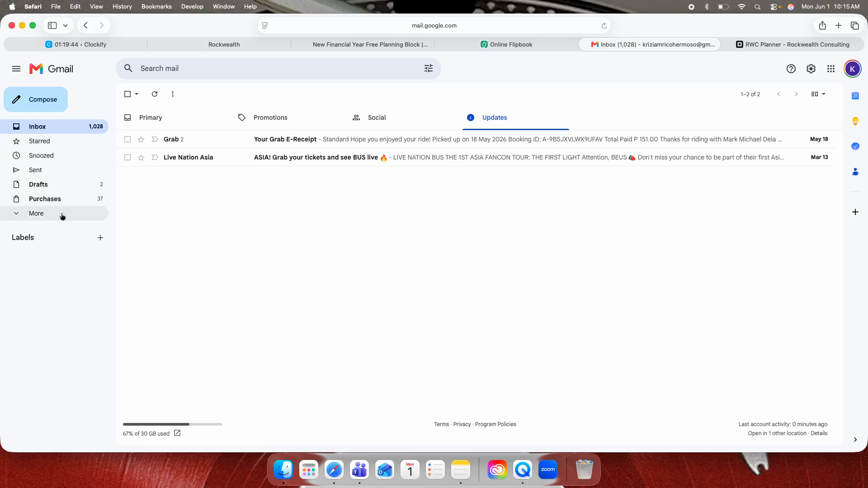Screen dimensions: 868x488
Task: Open select dropdown arrow beside checkbox
Action: (137, 94)
